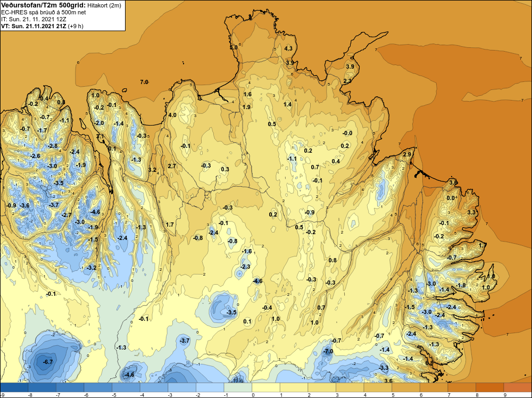Screen dimensions: 532x398
Task: Click the -1.8 temperature value
Action: (461, 285)
